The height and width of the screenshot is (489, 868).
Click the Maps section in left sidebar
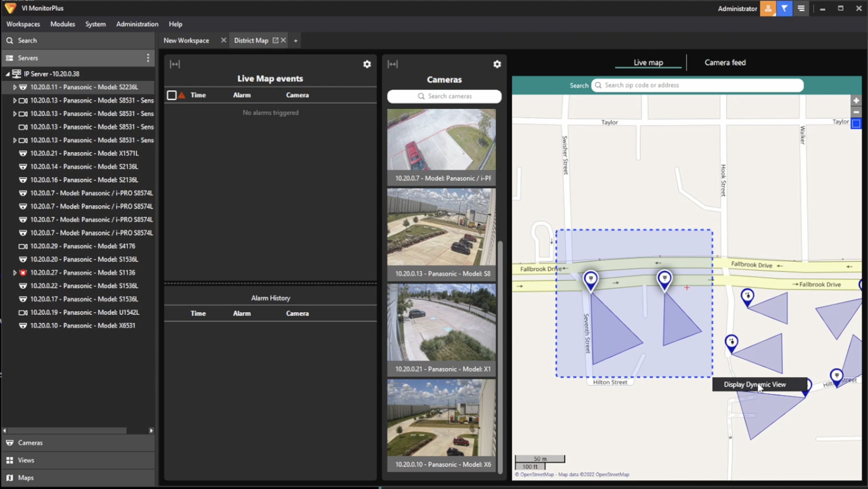coord(26,477)
